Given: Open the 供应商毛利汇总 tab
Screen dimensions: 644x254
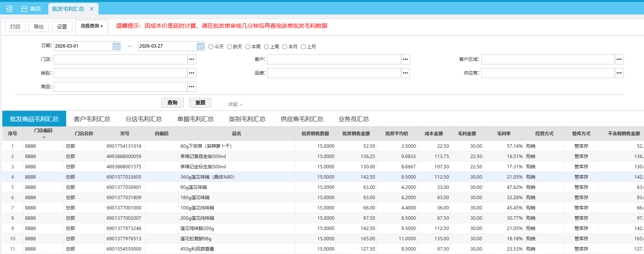Looking at the screenshot, I should pos(302,119).
